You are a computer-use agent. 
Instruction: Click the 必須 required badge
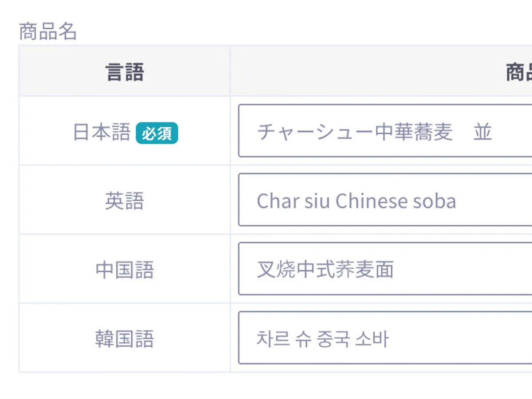[x=156, y=133]
